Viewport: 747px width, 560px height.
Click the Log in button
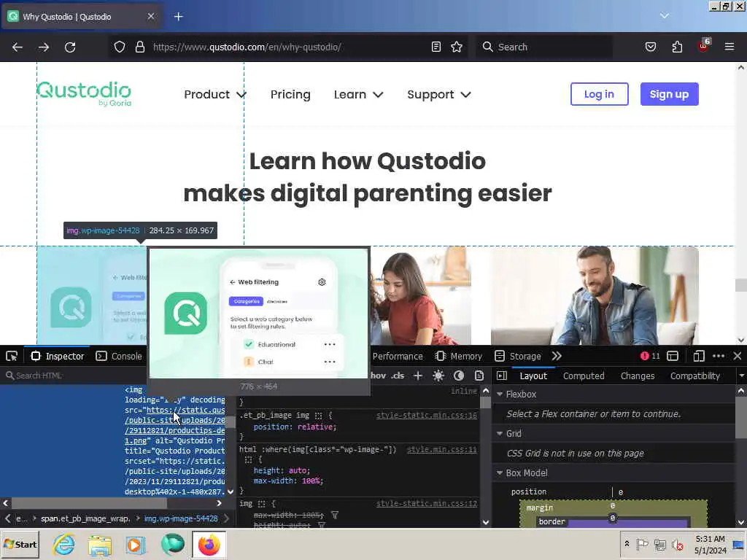point(600,94)
